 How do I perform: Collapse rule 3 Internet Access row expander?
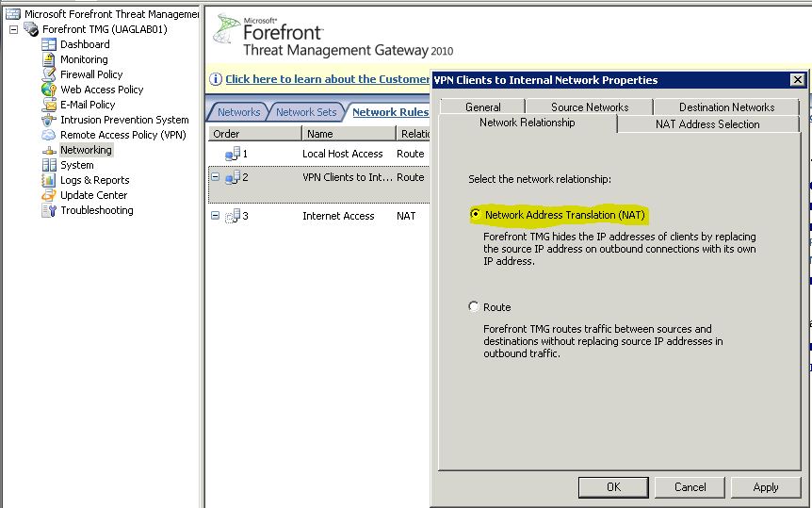pos(216,215)
